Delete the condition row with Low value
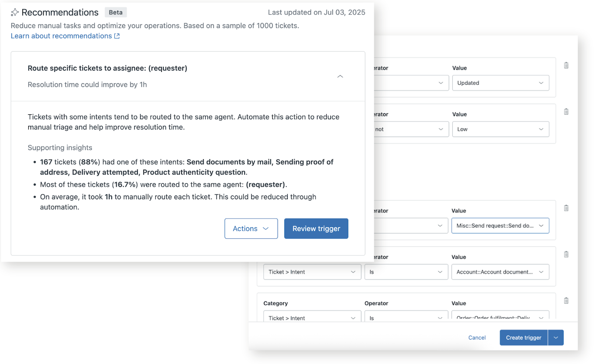The height and width of the screenshot is (364, 594). pos(566,112)
